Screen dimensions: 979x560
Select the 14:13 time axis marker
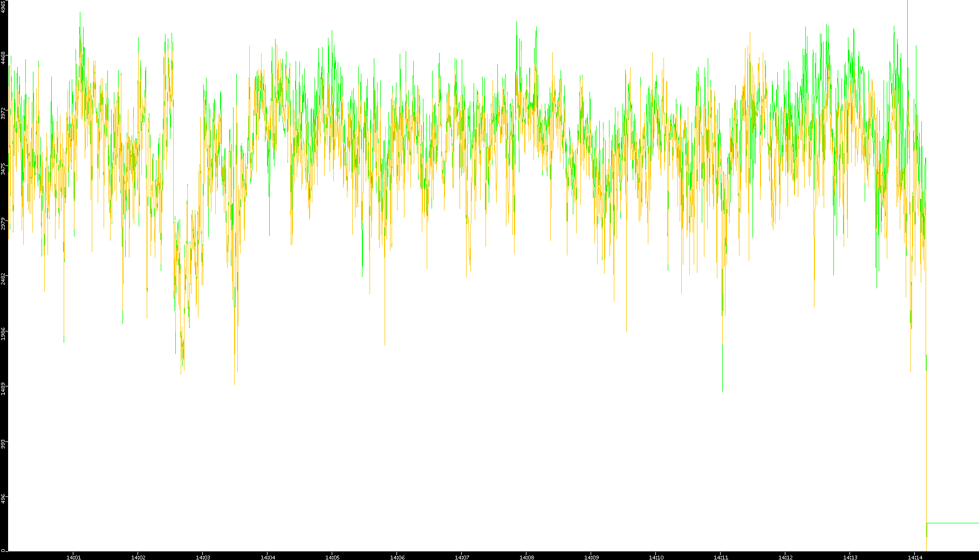[850, 557]
